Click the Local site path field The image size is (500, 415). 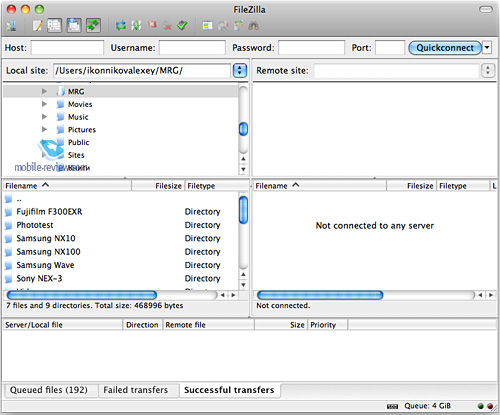142,71
